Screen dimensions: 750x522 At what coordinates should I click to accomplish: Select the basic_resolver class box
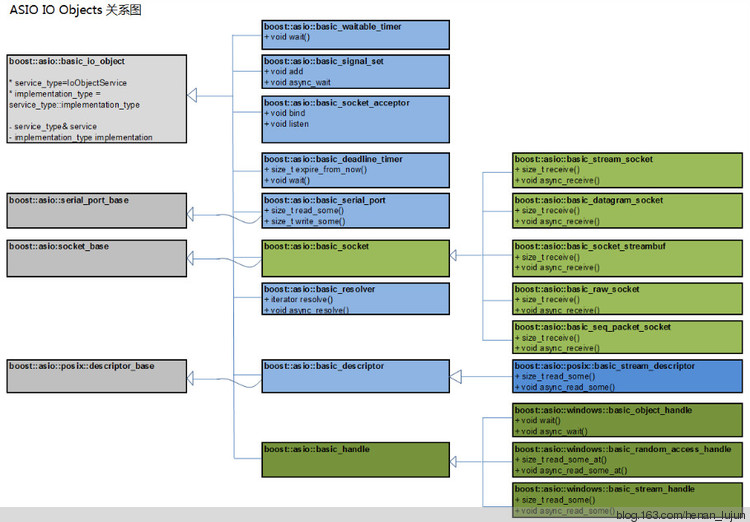tap(355, 299)
